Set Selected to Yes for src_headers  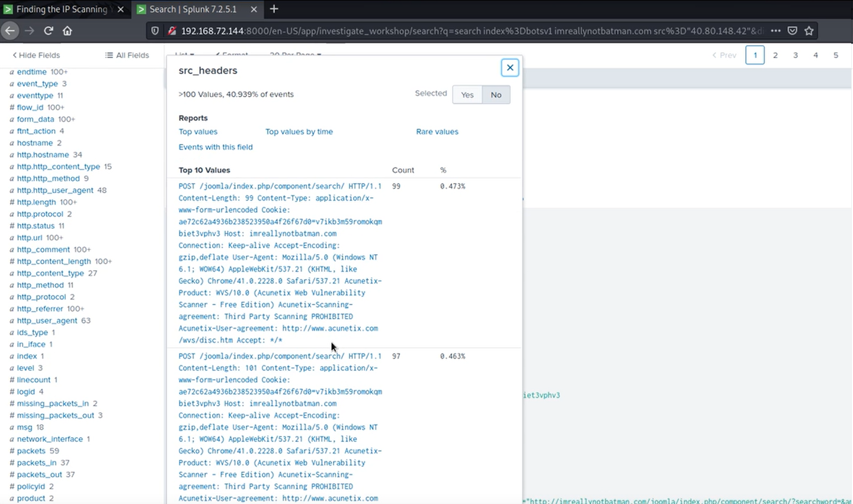pos(467,95)
